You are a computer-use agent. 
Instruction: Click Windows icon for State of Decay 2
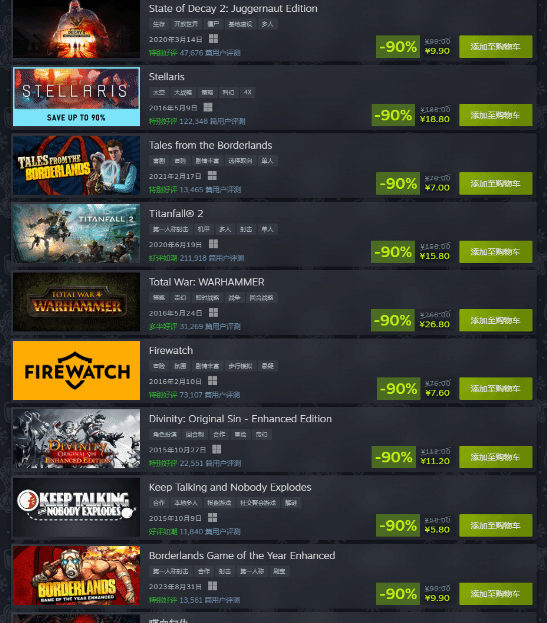point(213,39)
